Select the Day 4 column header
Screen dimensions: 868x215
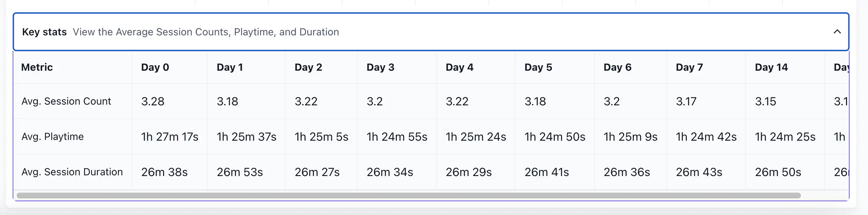pos(459,67)
